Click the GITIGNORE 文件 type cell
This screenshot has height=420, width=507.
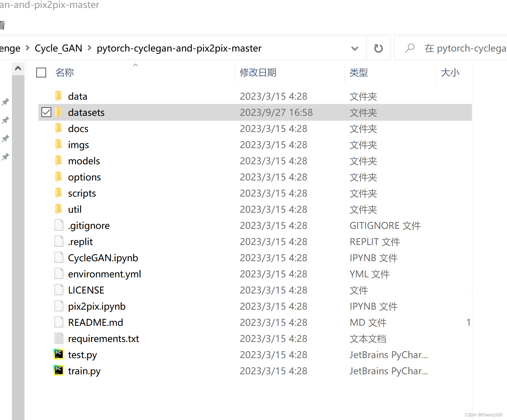coord(385,226)
